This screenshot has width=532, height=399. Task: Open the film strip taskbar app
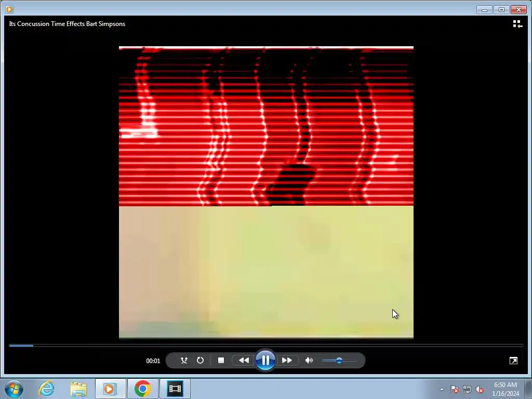pyautogui.click(x=175, y=389)
